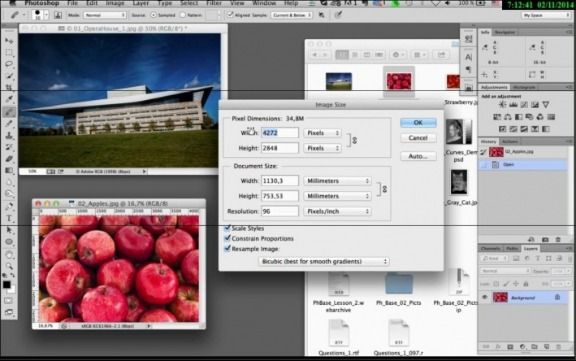Hide the Background layer with eye icon
The width and height of the screenshot is (576, 361).
tap(485, 297)
